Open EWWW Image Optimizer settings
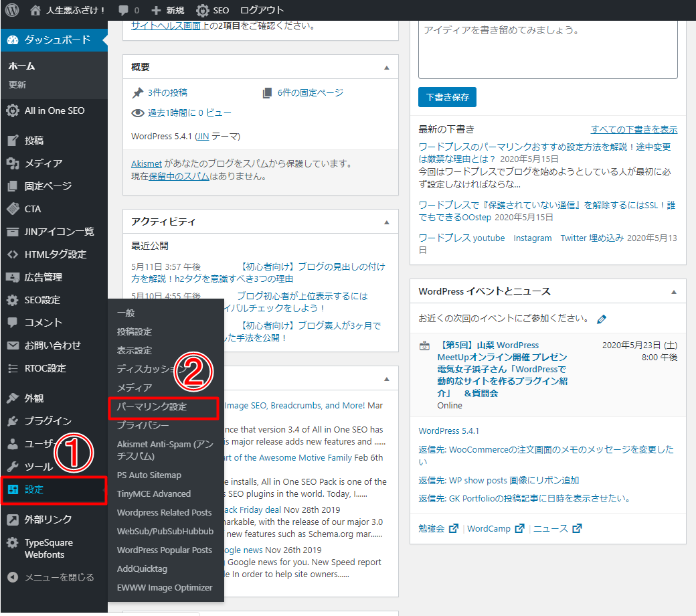696x616 pixels. [165, 587]
